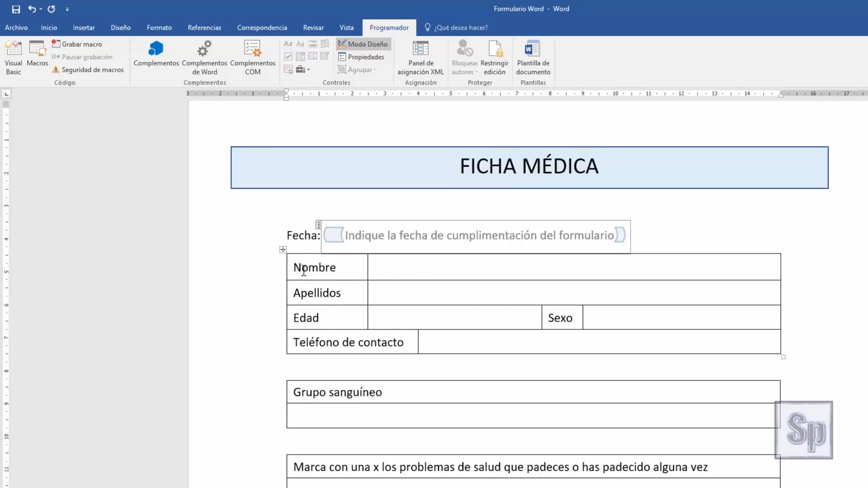Select the Macros icon

(x=37, y=53)
